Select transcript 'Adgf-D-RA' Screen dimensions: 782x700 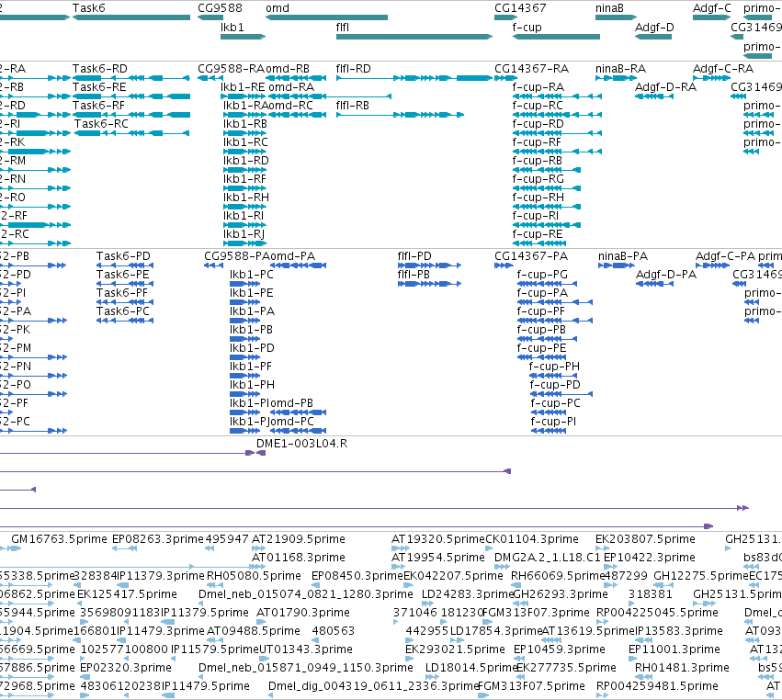[x=666, y=86]
